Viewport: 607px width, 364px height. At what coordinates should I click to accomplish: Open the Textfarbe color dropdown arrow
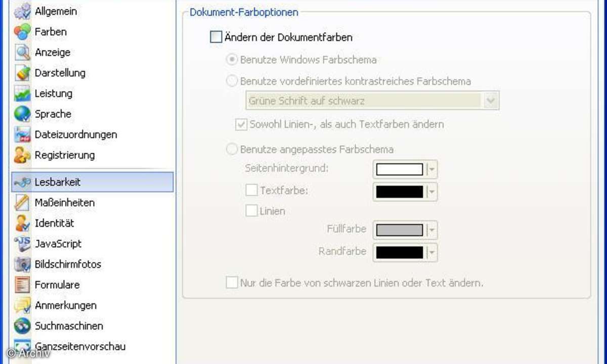click(431, 192)
